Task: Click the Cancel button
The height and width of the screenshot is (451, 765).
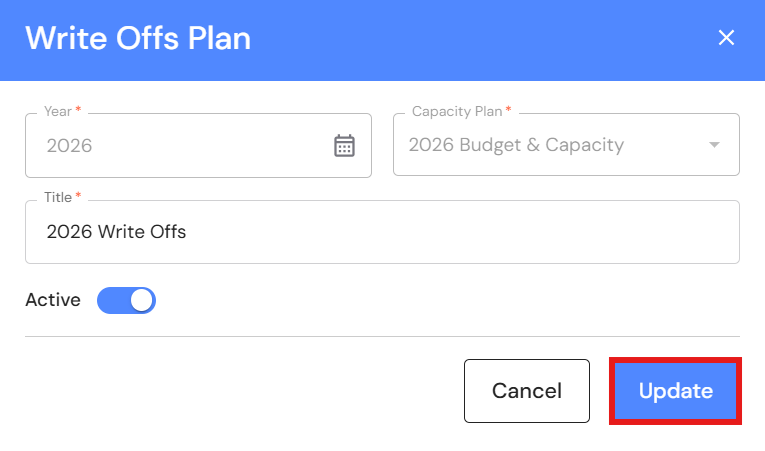Action: click(x=526, y=391)
